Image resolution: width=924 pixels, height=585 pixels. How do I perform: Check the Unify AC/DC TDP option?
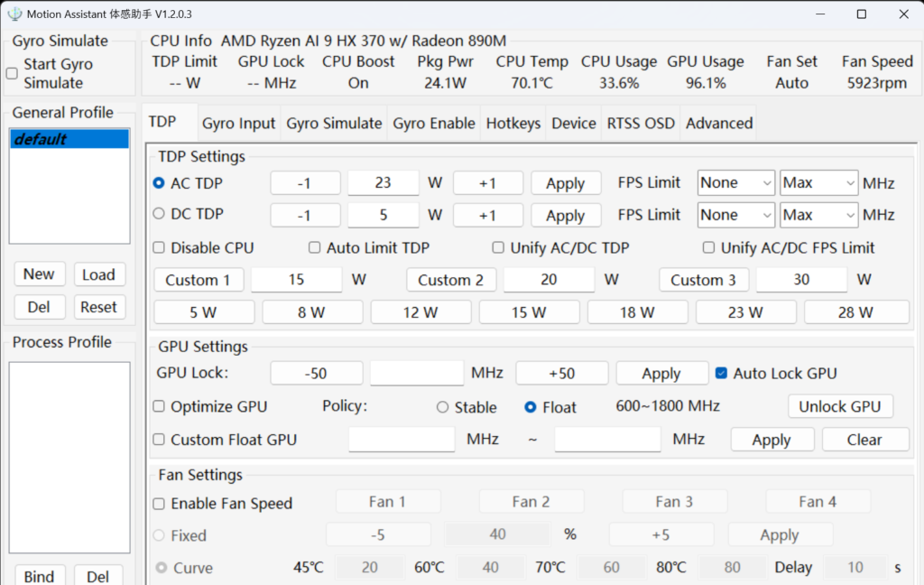(x=498, y=247)
